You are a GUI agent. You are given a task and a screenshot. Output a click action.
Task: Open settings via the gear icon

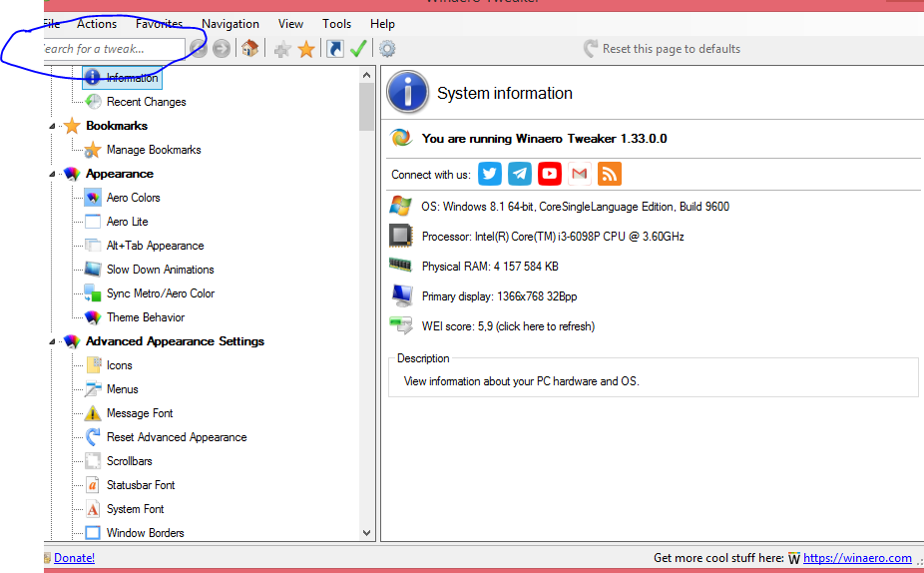[x=387, y=48]
